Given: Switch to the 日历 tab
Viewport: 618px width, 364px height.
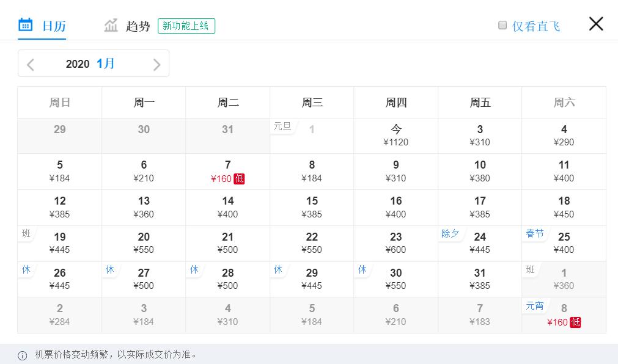Looking at the screenshot, I should pos(53,26).
